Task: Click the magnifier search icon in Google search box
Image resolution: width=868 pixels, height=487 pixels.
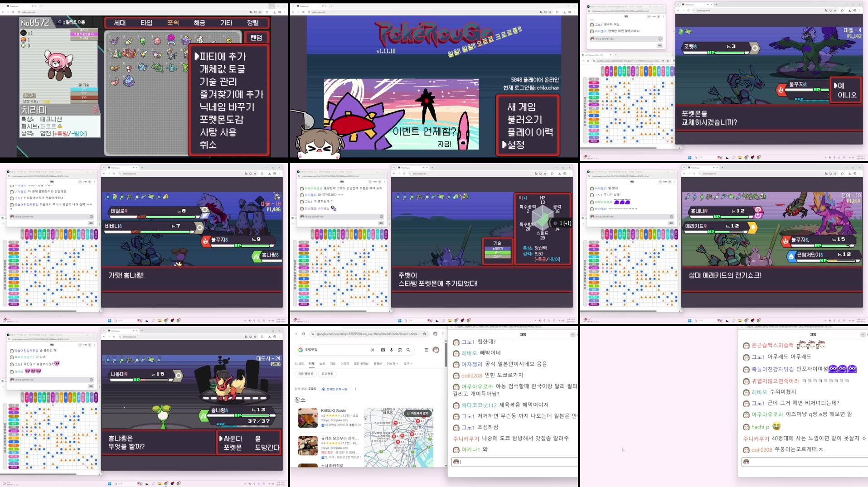Action: tap(408, 350)
